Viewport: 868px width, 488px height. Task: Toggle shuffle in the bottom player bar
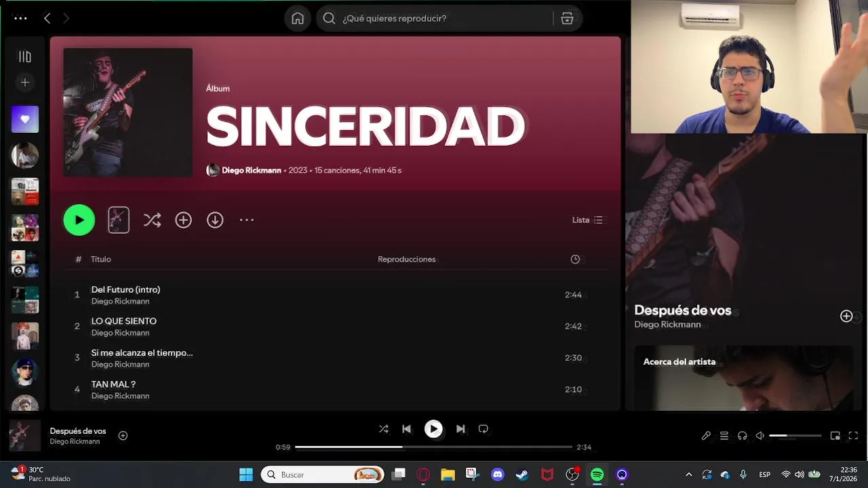(383, 429)
